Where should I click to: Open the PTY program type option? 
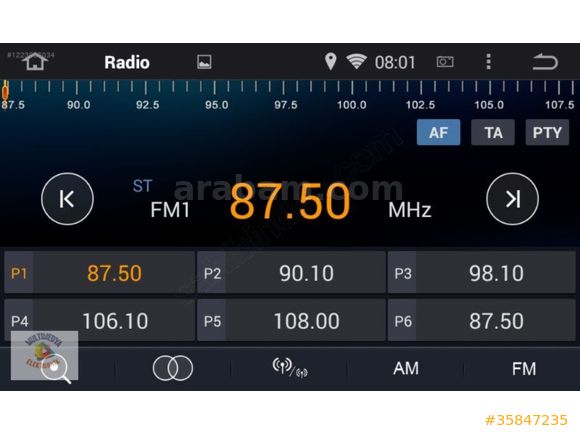[547, 132]
